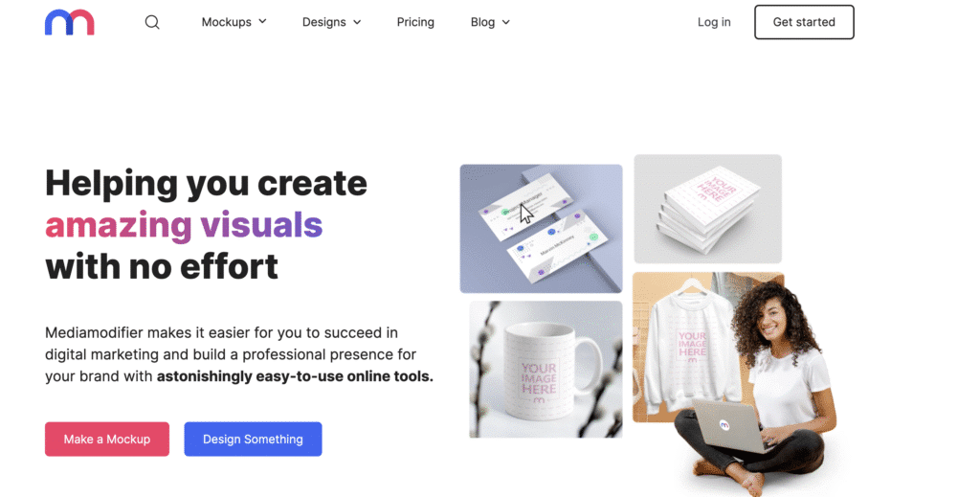
Task: Open the search magnifier icon
Action: click(152, 23)
